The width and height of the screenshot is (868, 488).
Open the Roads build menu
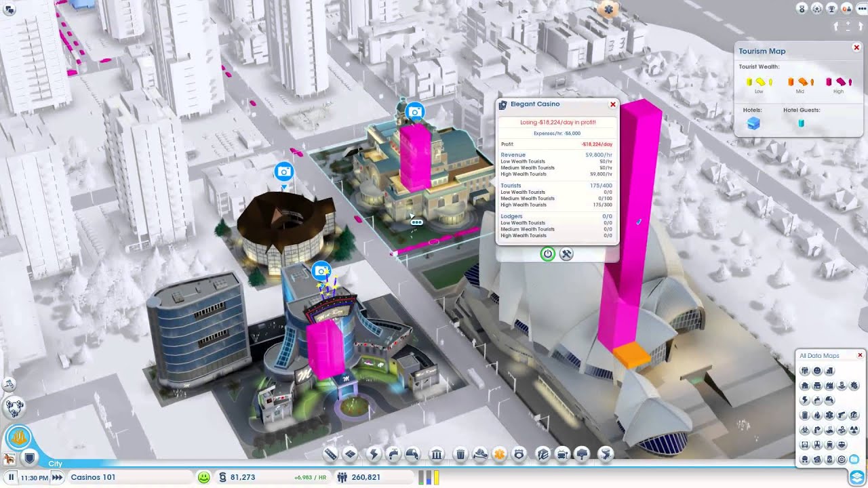pos(330,454)
